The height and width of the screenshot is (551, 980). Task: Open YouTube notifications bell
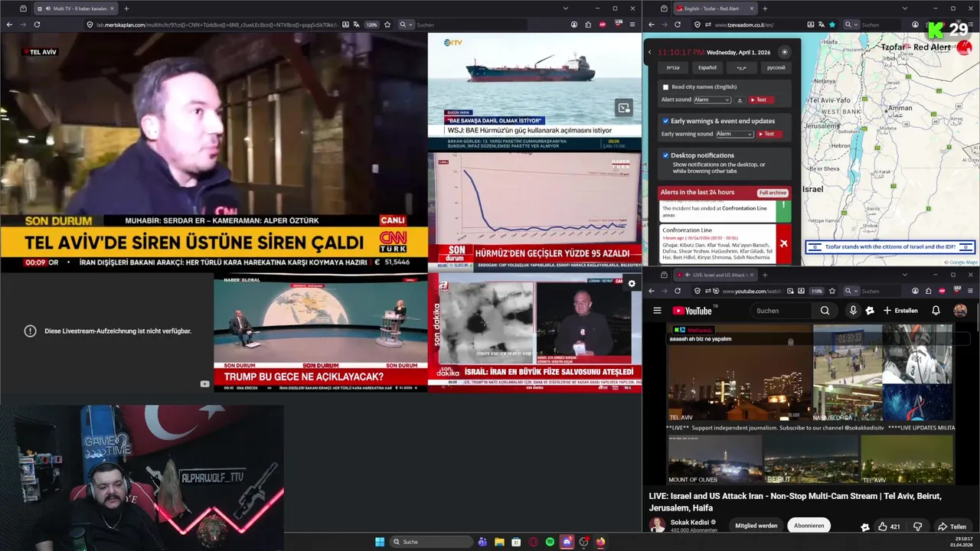(936, 311)
